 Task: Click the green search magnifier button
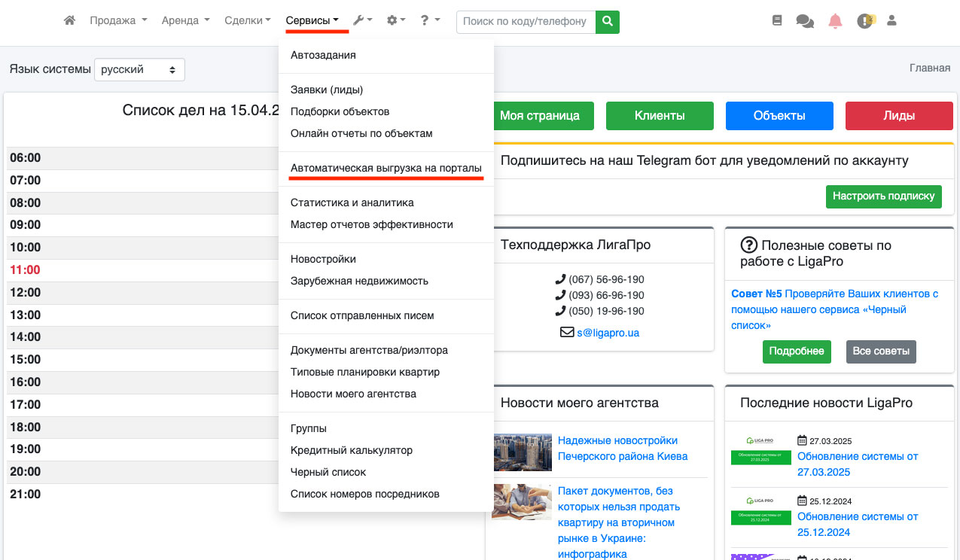pyautogui.click(x=608, y=22)
